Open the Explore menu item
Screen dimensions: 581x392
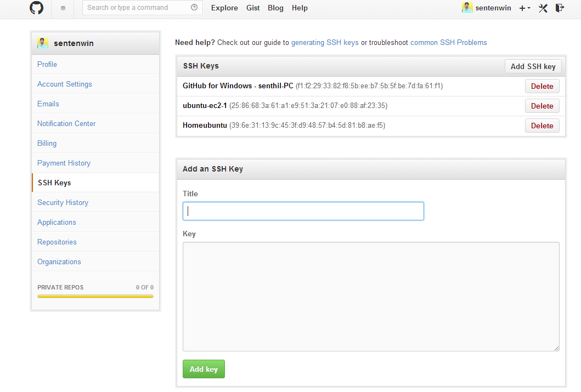point(224,8)
